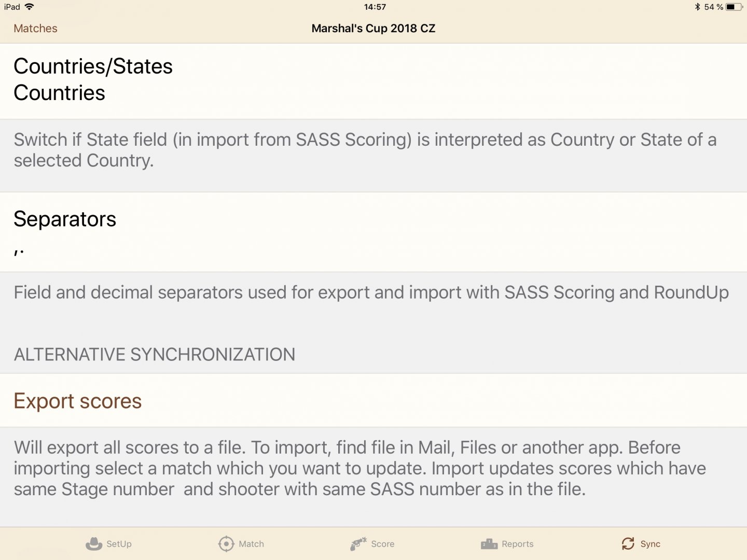Tap the Reports podium icon
Viewport: 747px width, 560px height.
click(489, 544)
